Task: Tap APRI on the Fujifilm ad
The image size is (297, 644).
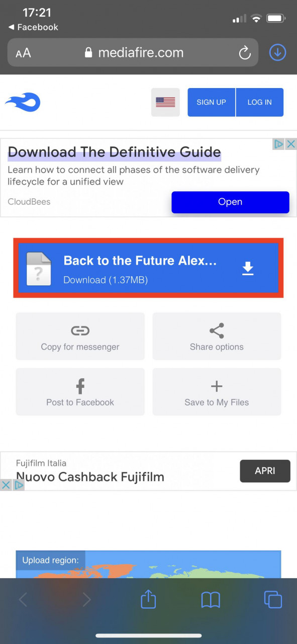Action: [x=265, y=471]
